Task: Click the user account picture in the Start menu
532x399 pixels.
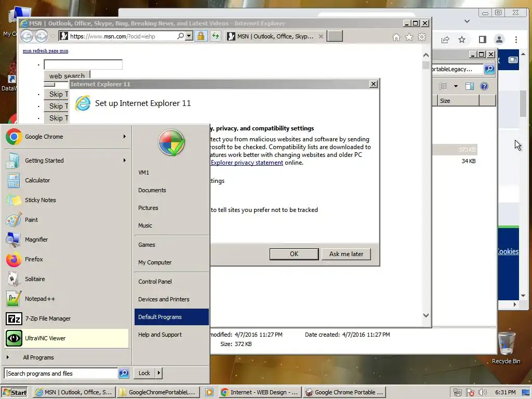Action: pyautogui.click(x=171, y=143)
